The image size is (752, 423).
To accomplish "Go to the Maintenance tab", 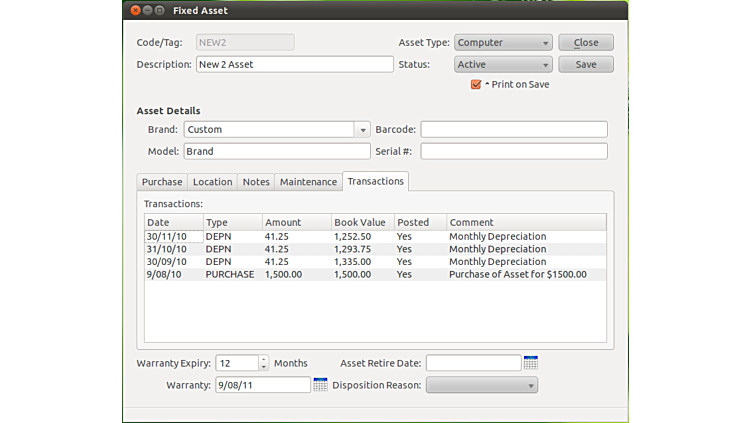I will pyautogui.click(x=308, y=182).
